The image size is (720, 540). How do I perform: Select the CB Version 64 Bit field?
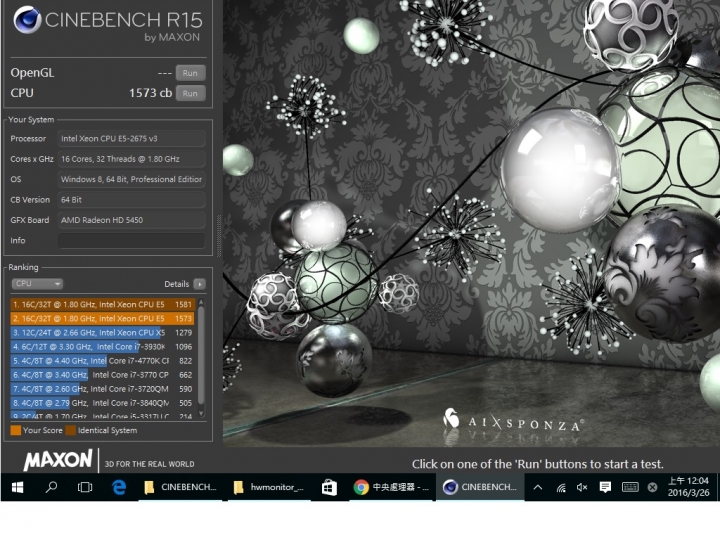pyautogui.click(x=131, y=200)
